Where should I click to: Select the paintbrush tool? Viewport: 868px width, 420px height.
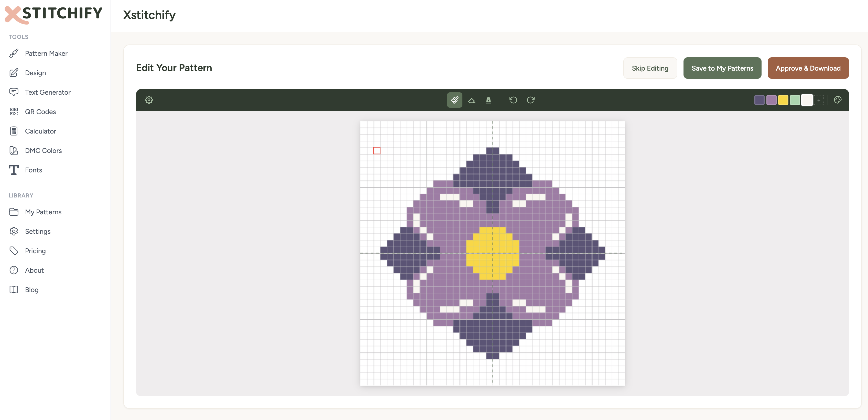[454, 100]
